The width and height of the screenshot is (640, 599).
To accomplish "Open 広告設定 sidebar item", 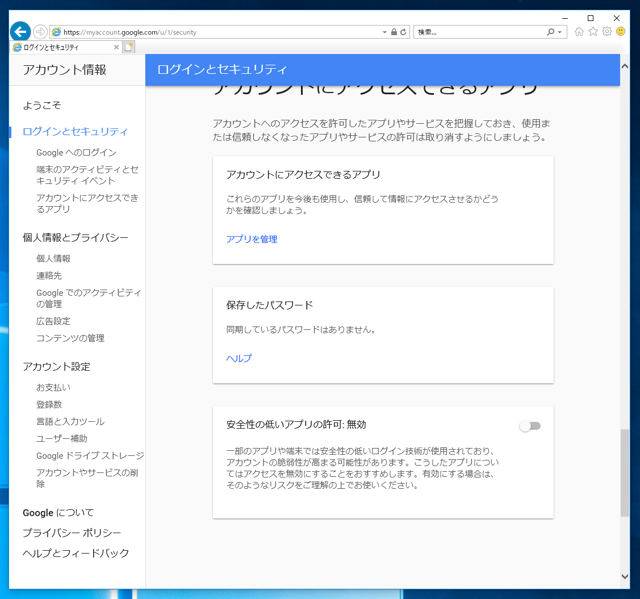I will pyautogui.click(x=53, y=321).
